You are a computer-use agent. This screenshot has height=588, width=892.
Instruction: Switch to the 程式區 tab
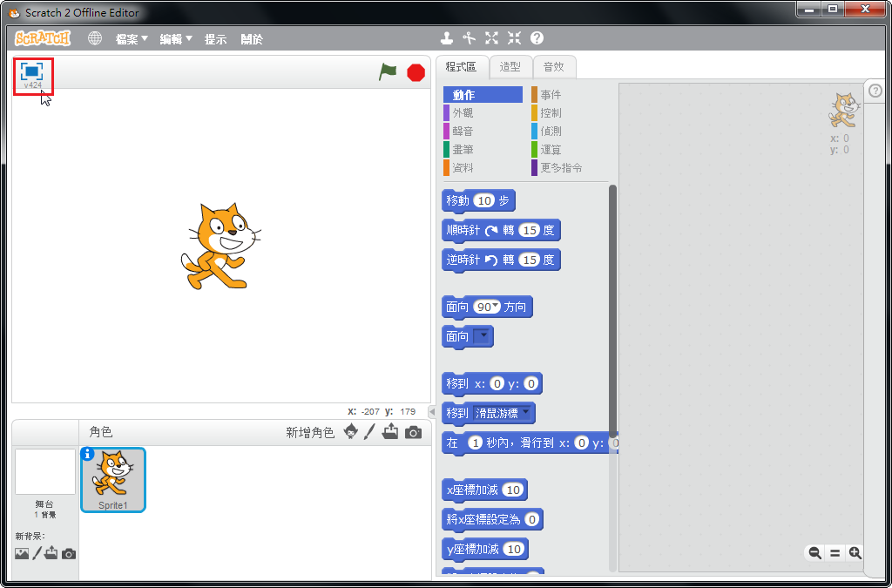coord(462,67)
